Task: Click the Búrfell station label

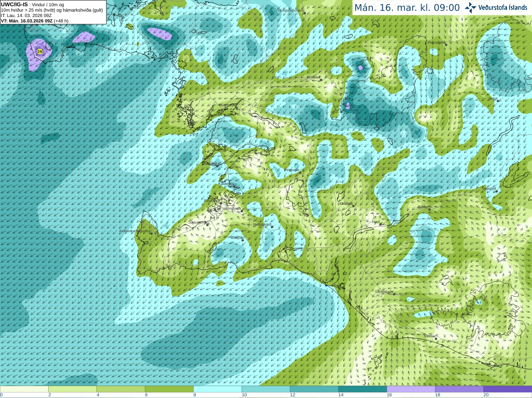Action: [x=424, y=207]
